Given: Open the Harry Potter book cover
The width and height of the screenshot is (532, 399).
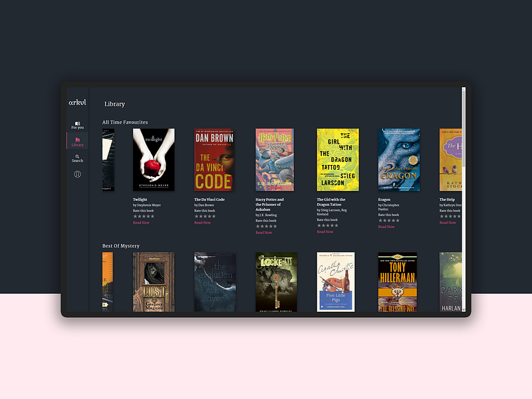Looking at the screenshot, I should coord(275,160).
